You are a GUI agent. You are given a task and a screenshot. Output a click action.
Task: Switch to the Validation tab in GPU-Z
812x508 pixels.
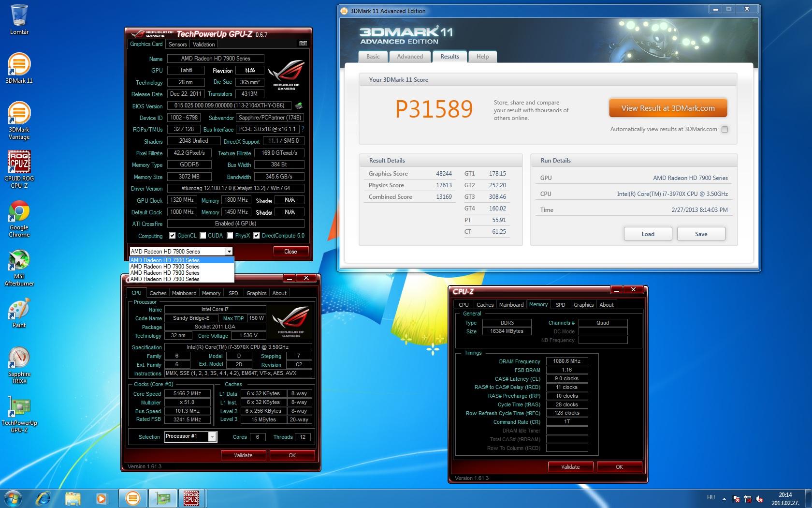click(x=203, y=44)
